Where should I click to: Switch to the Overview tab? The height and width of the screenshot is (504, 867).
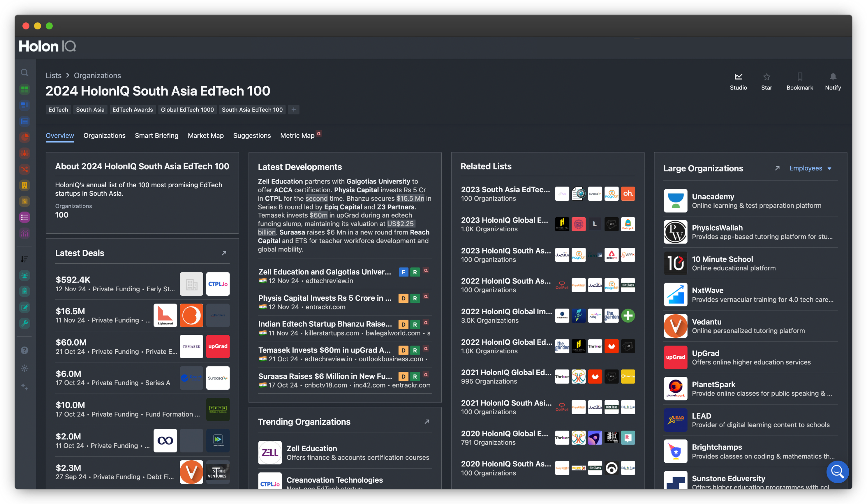[x=60, y=135]
